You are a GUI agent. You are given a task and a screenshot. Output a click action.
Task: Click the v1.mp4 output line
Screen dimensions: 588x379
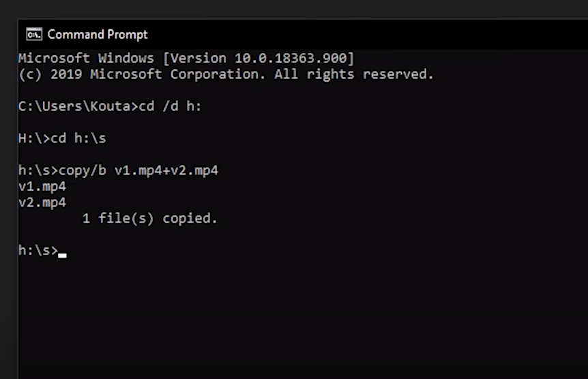pyautogui.click(x=42, y=186)
